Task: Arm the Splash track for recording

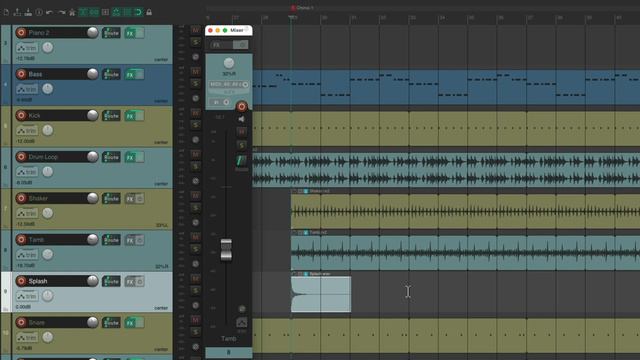Action: tap(21, 281)
